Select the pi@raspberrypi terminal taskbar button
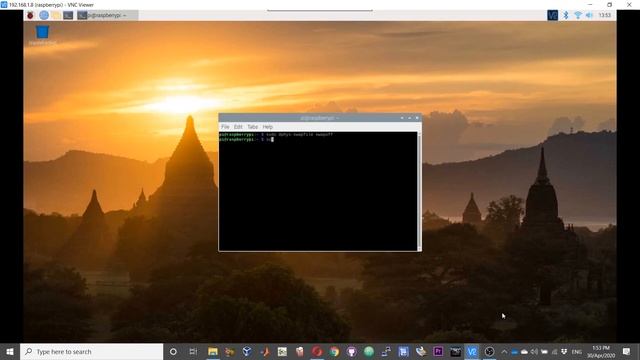 click(x=107, y=16)
